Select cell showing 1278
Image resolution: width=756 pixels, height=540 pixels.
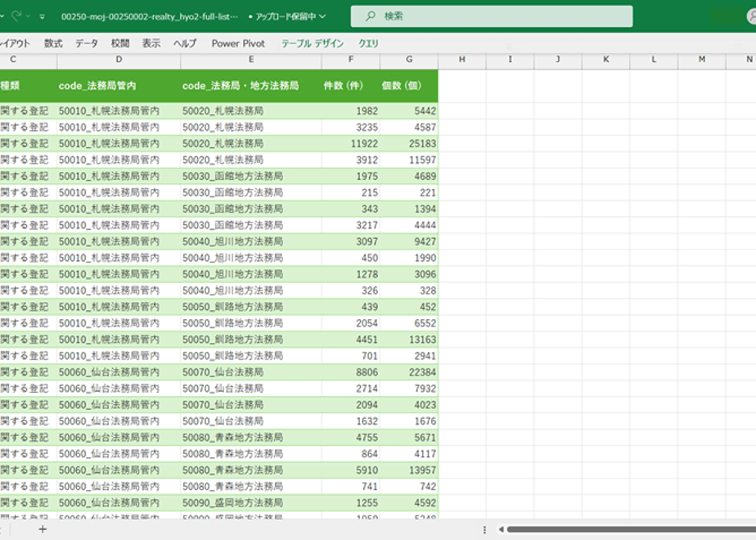350,274
